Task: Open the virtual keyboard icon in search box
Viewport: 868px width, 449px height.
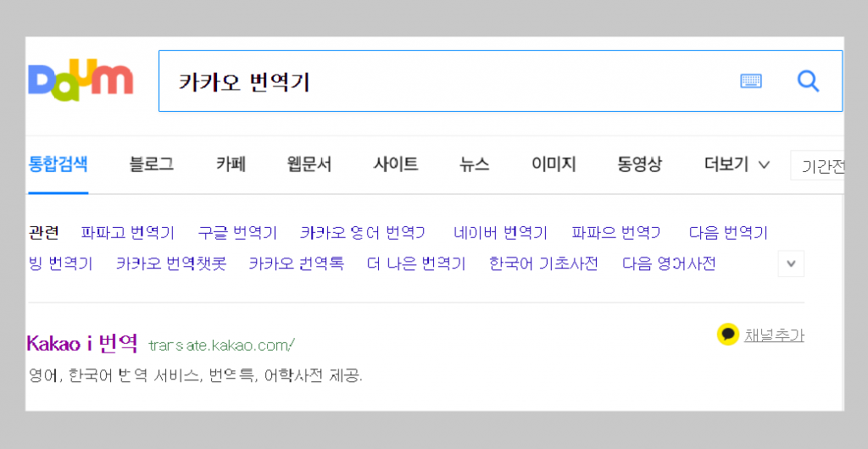Action: tap(751, 81)
